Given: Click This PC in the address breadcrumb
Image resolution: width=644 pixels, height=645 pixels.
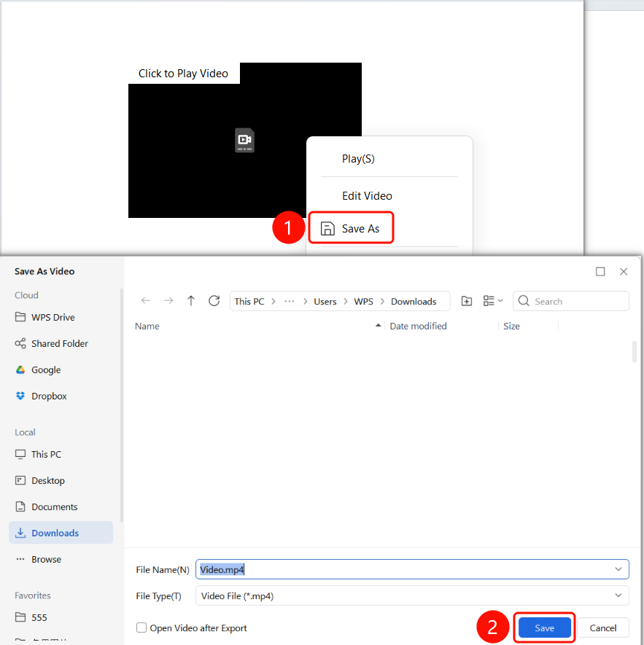Looking at the screenshot, I should pyautogui.click(x=249, y=302).
